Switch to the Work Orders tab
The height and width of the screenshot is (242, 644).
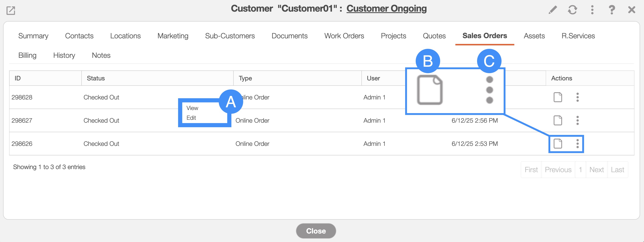click(x=344, y=36)
